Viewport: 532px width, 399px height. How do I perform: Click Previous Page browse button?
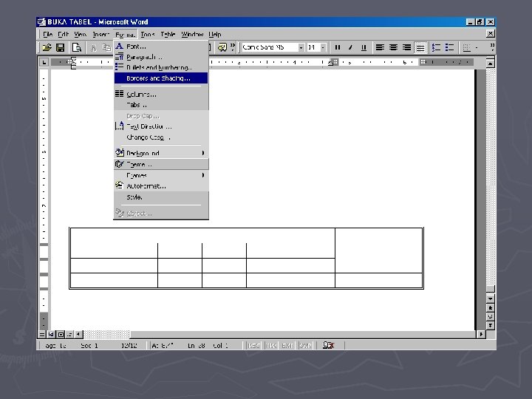click(491, 307)
